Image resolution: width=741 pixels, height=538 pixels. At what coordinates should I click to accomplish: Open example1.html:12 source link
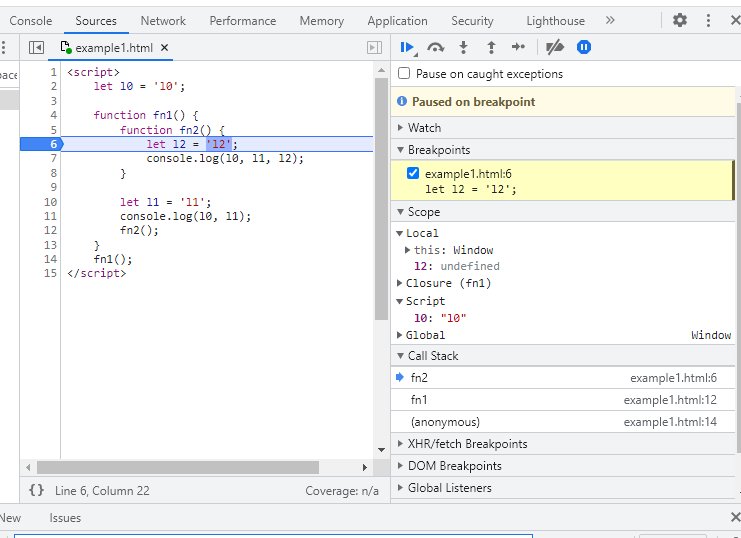click(x=670, y=400)
